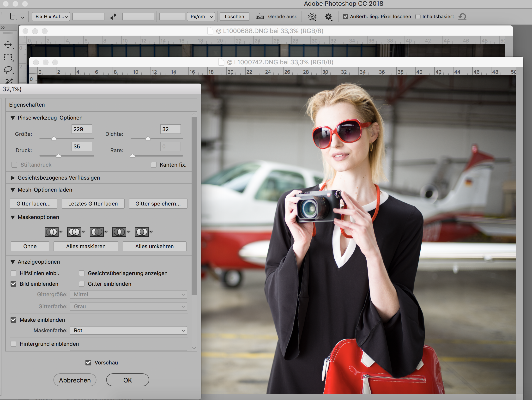
Task: Click Alles umkehren button
Action: (x=154, y=247)
